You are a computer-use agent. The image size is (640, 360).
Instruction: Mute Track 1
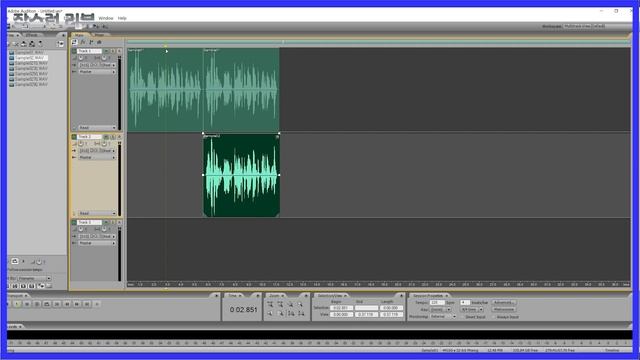[107, 51]
